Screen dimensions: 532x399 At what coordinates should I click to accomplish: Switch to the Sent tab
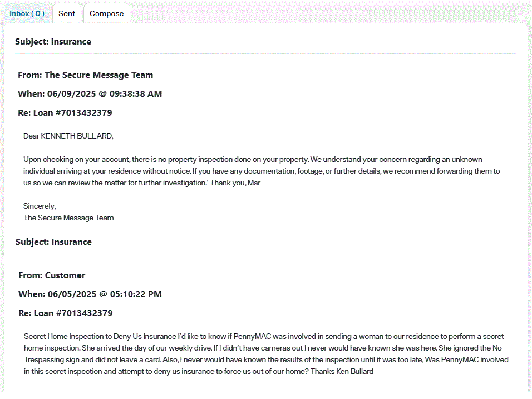tap(67, 13)
